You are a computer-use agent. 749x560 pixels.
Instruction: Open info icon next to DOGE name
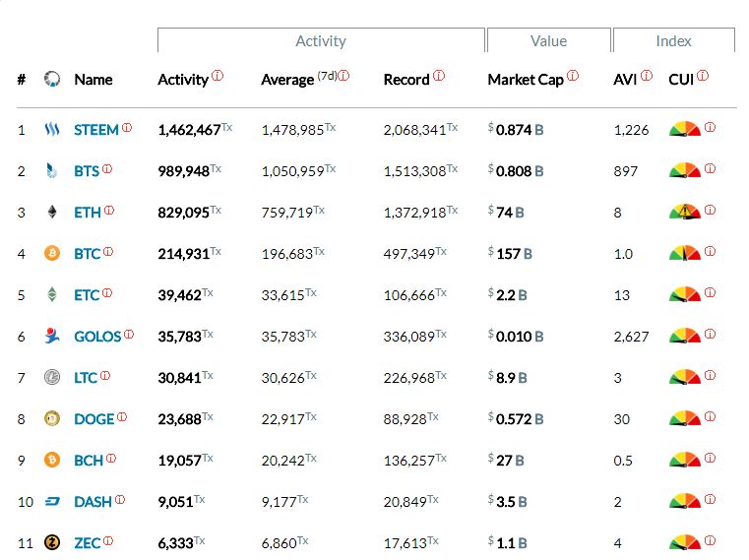click(x=122, y=416)
